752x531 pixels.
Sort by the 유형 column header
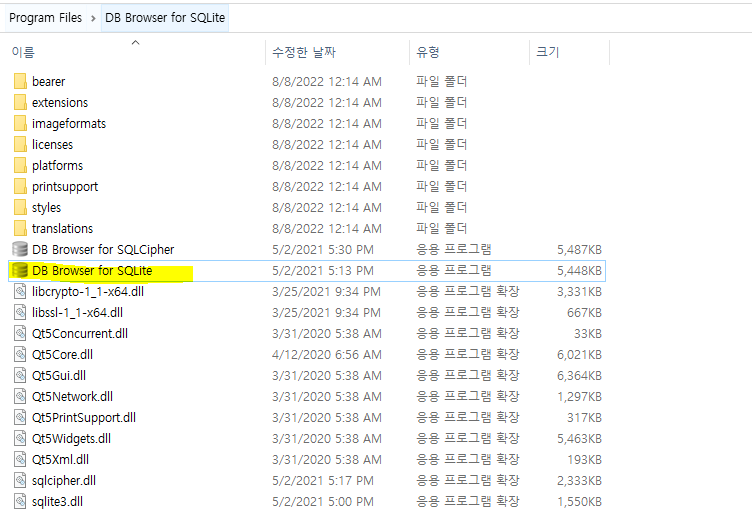tap(428, 52)
